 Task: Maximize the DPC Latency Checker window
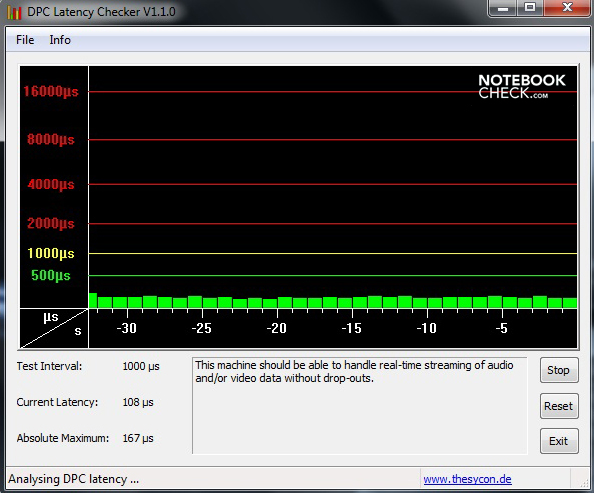click(530, 8)
